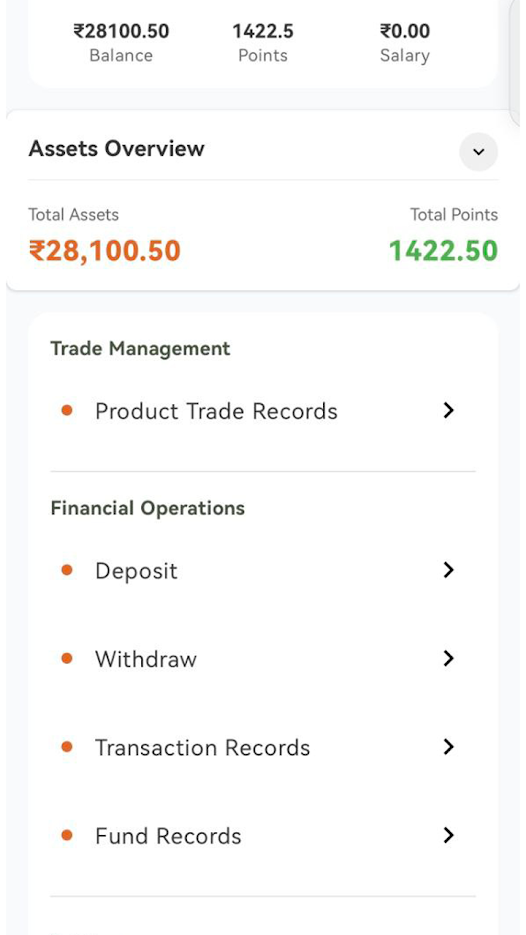This screenshot has width=526, height=935.
Task: Select Withdraw from Financial Operations
Action: pos(262,659)
